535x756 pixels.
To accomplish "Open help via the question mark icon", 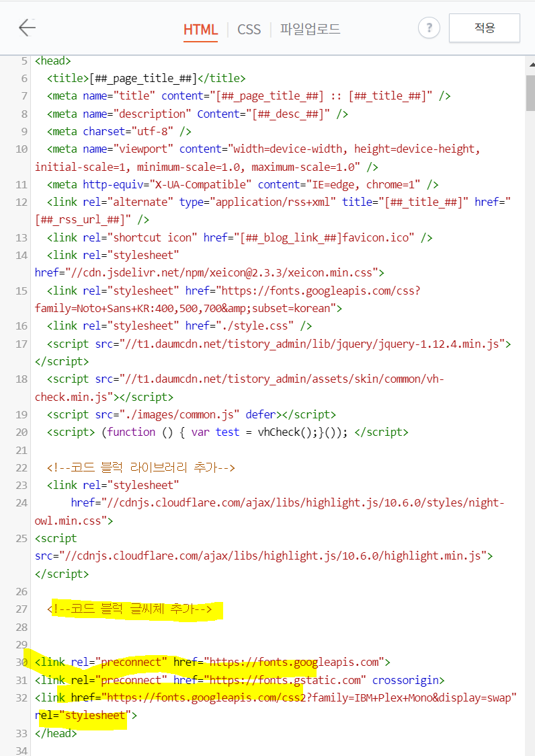I will pos(429,28).
